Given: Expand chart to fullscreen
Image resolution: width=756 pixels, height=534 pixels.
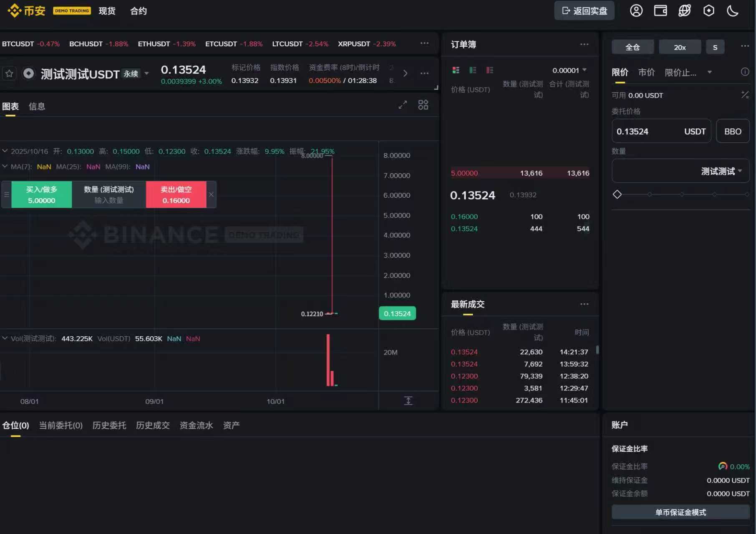Looking at the screenshot, I should click(x=402, y=105).
